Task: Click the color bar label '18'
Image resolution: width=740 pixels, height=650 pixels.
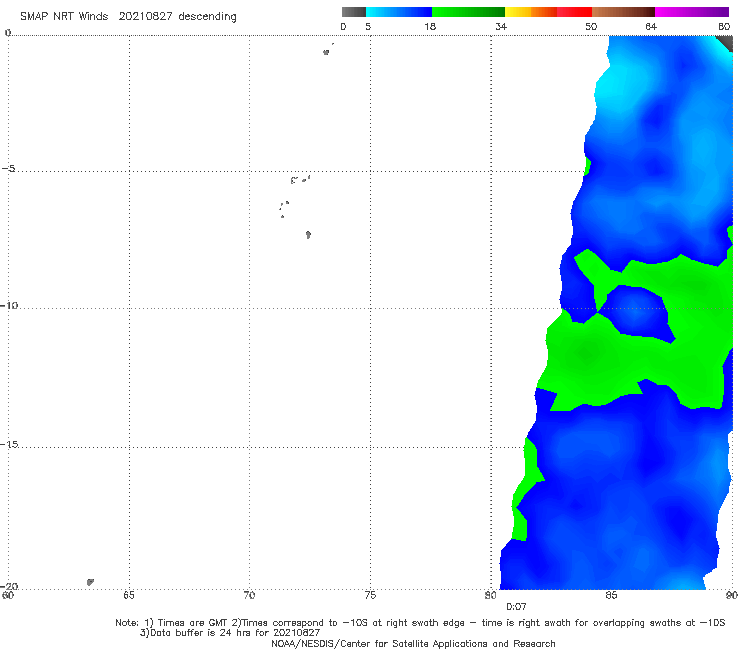Action: pos(430,27)
